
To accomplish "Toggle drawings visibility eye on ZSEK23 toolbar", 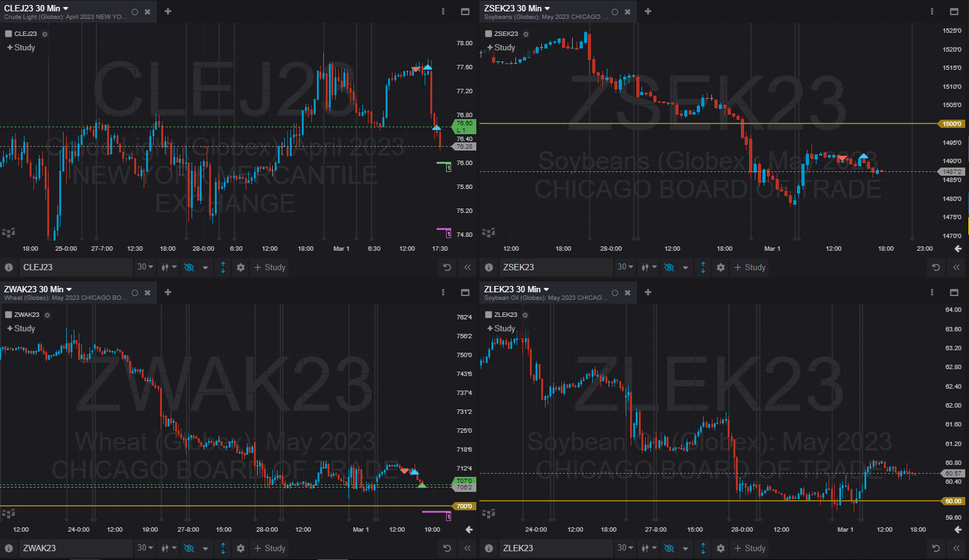I will [669, 267].
